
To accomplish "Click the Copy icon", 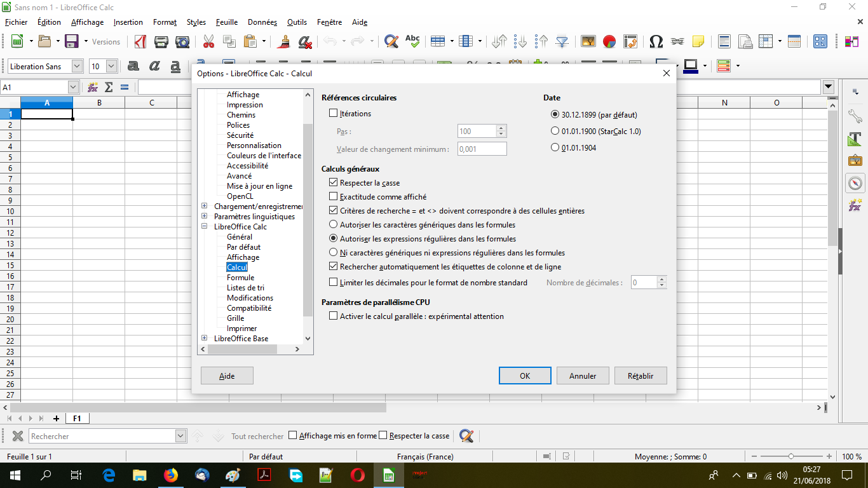I will tap(229, 41).
